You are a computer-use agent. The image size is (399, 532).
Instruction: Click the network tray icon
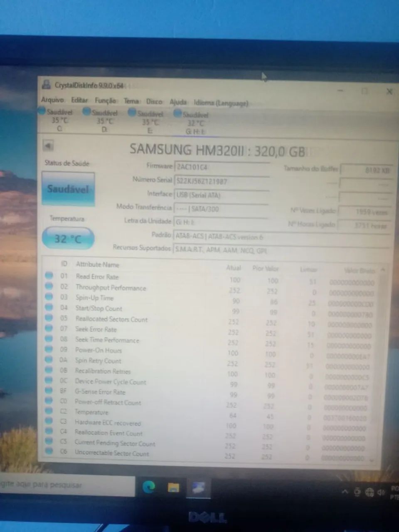(369, 493)
